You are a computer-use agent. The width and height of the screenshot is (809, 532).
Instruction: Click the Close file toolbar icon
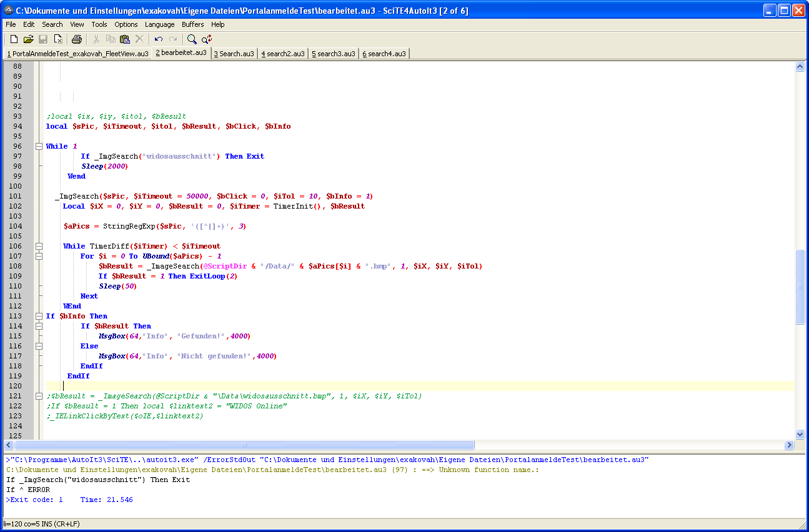(57, 39)
